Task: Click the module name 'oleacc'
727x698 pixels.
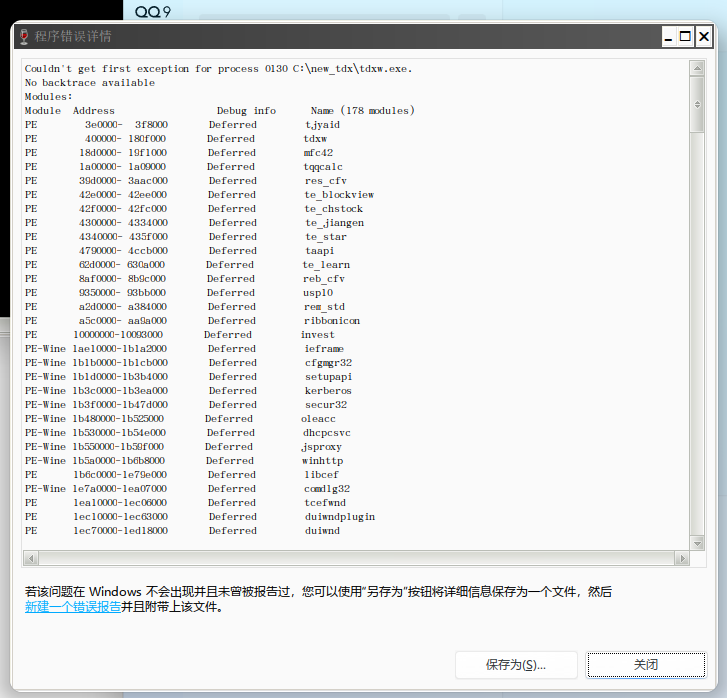Action: point(318,418)
